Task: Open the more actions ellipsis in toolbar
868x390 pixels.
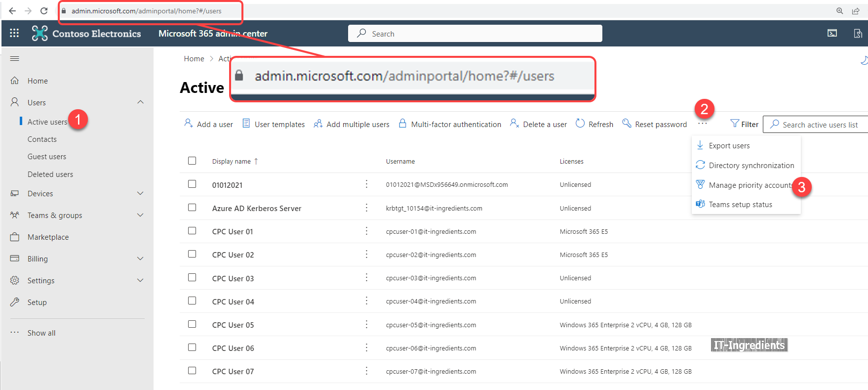Action: click(703, 124)
